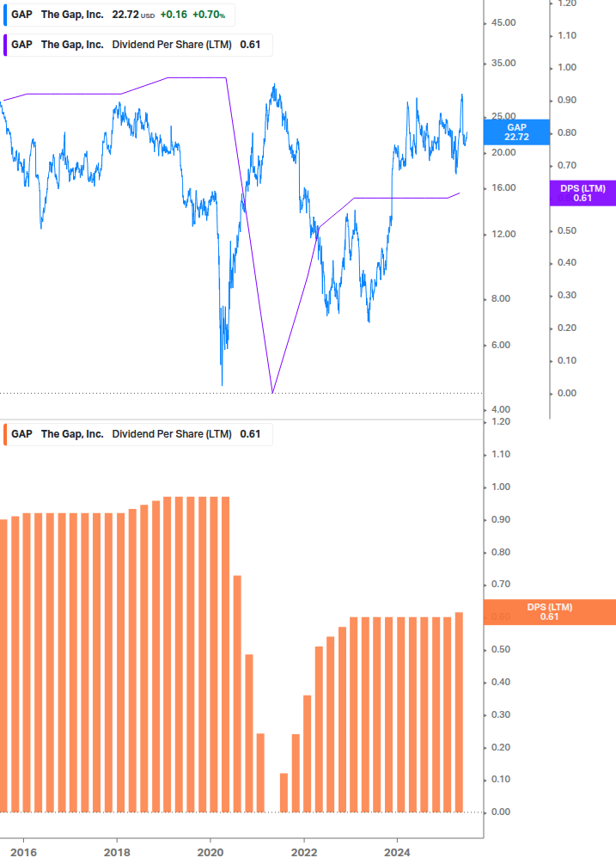Click the last orange bar in 2025
The width and height of the screenshot is (616, 864).
[x=459, y=713]
